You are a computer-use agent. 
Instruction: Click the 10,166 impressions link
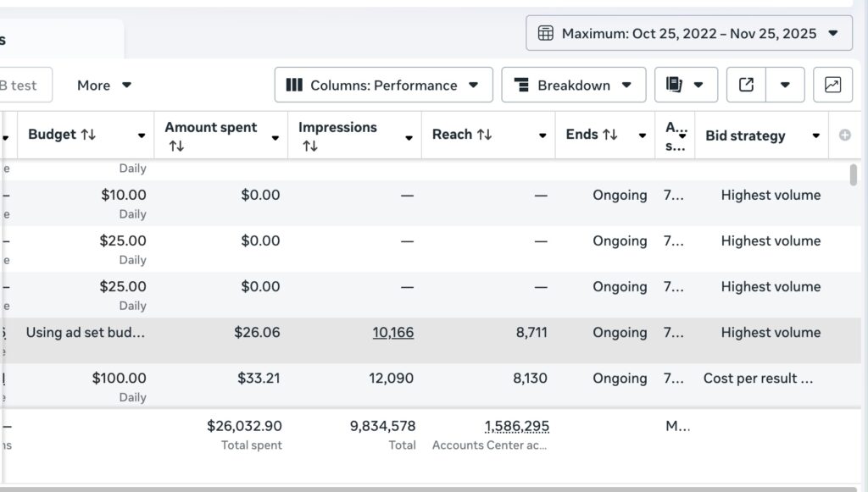pyautogui.click(x=393, y=333)
